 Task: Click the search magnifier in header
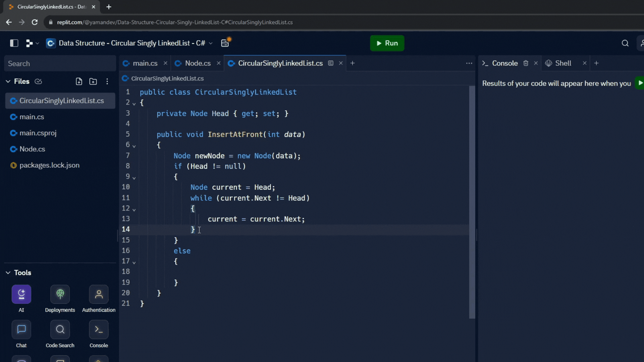coord(625,43)
